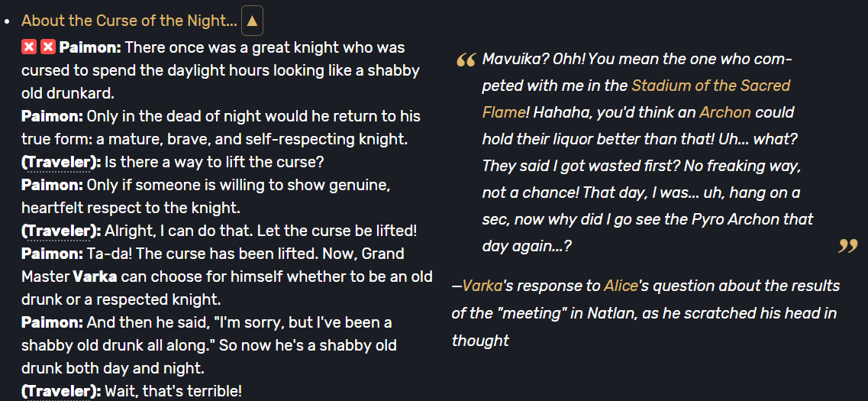Click bold Varka name in Paimon's dialogue
868x401 pixels.
pos(95,276)
